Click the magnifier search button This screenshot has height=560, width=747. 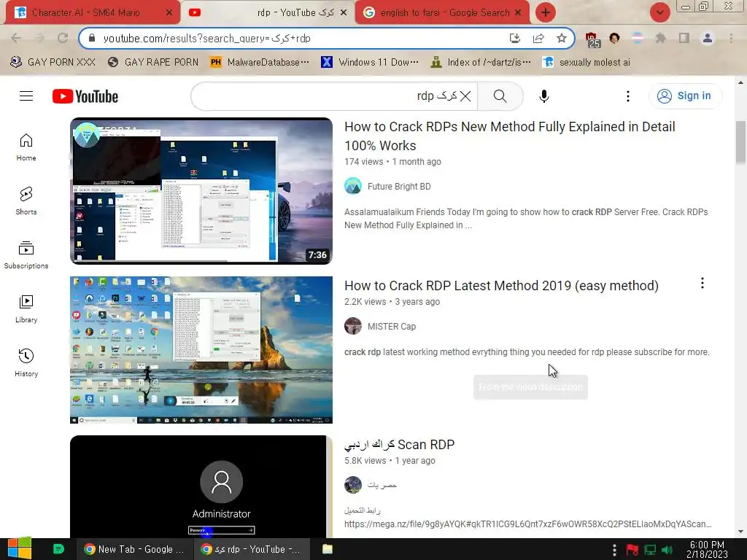click(500, 96)
